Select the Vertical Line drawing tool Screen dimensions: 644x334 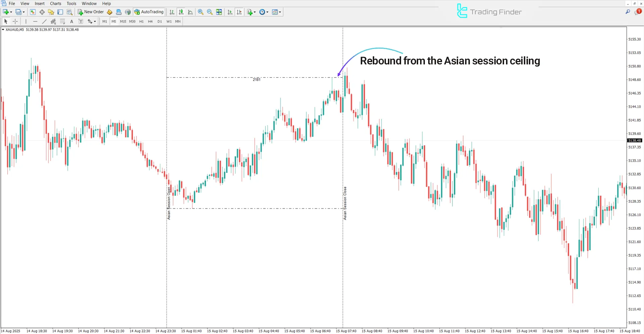click(x=26, y=21)
